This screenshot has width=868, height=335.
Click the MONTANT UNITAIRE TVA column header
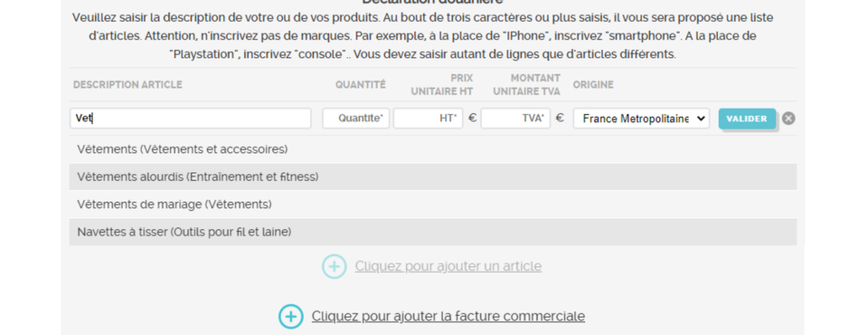point(526,85)
